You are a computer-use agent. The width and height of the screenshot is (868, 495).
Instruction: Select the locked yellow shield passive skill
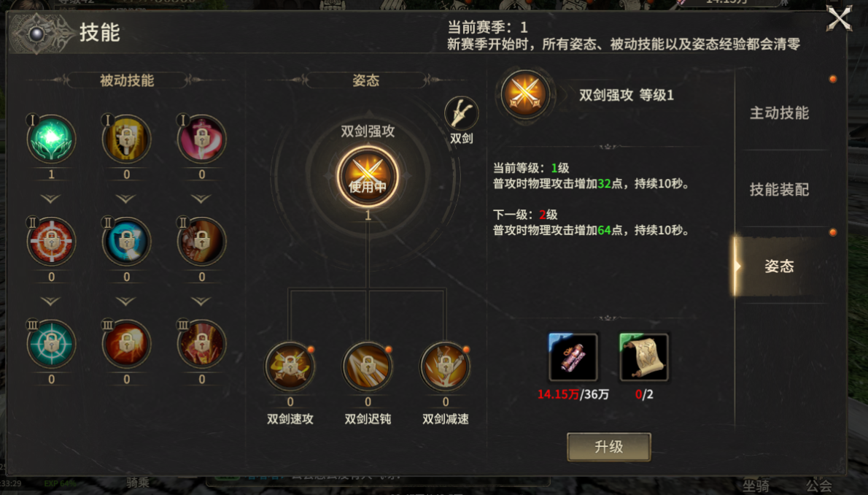point(126,139)
